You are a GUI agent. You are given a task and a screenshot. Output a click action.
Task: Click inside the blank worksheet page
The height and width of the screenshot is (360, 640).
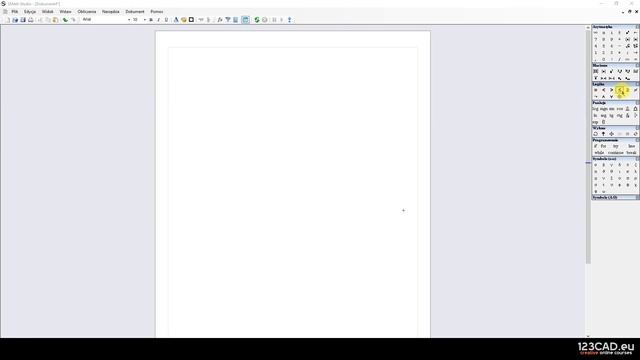(293, 184)
